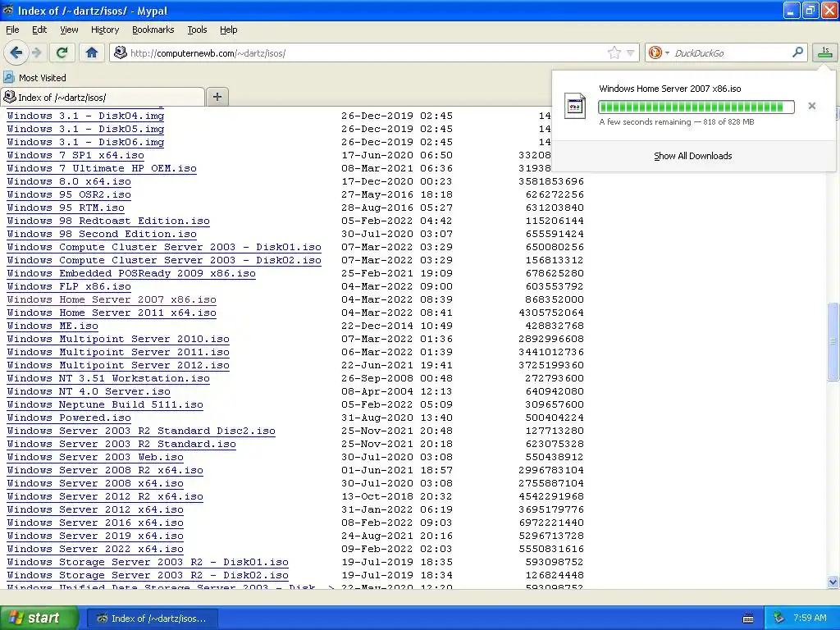Screen dimensions: 840x630
Task: Click the page scrollbar down arrow
Action: coord(833,582)
